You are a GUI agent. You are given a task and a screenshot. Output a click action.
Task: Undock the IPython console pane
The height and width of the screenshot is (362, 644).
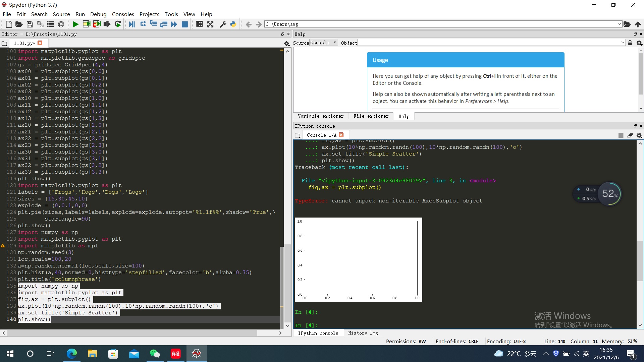coord(635,126)
